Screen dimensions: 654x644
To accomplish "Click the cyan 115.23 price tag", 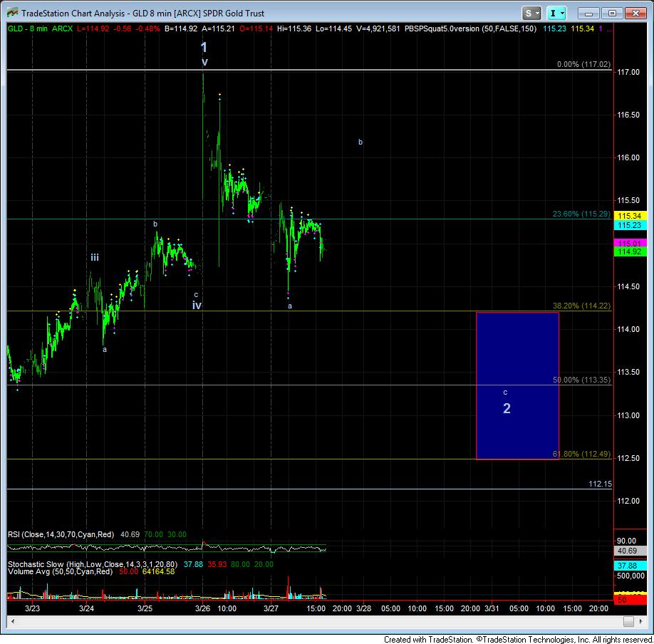I will tap(630, 225).
